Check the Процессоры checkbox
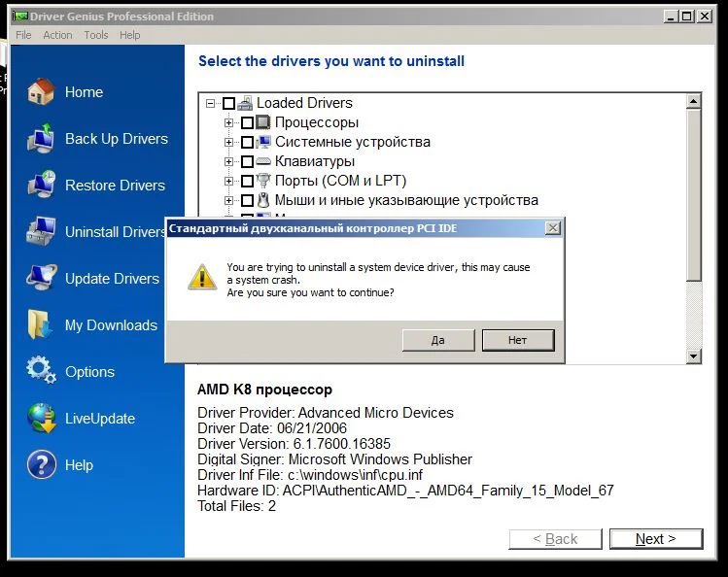Screen dimensions: 728x577 [248, 122]
